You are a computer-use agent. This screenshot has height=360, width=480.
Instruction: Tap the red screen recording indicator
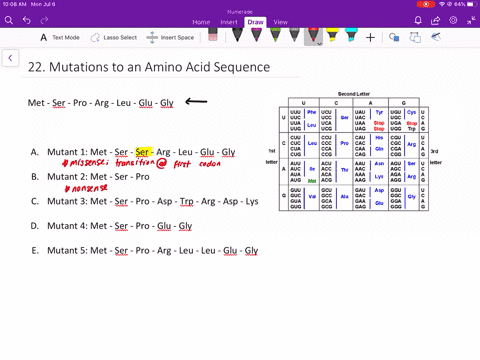pos(426,4)
